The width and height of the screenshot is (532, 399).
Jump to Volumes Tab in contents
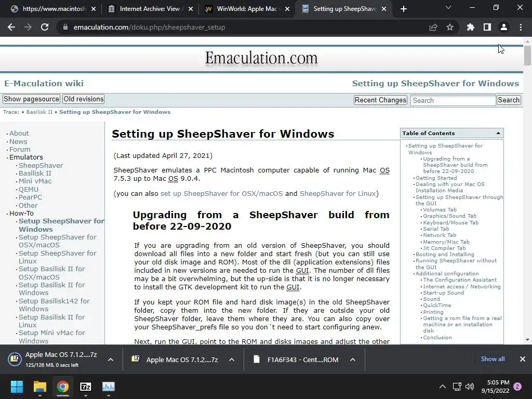[440, 210]
